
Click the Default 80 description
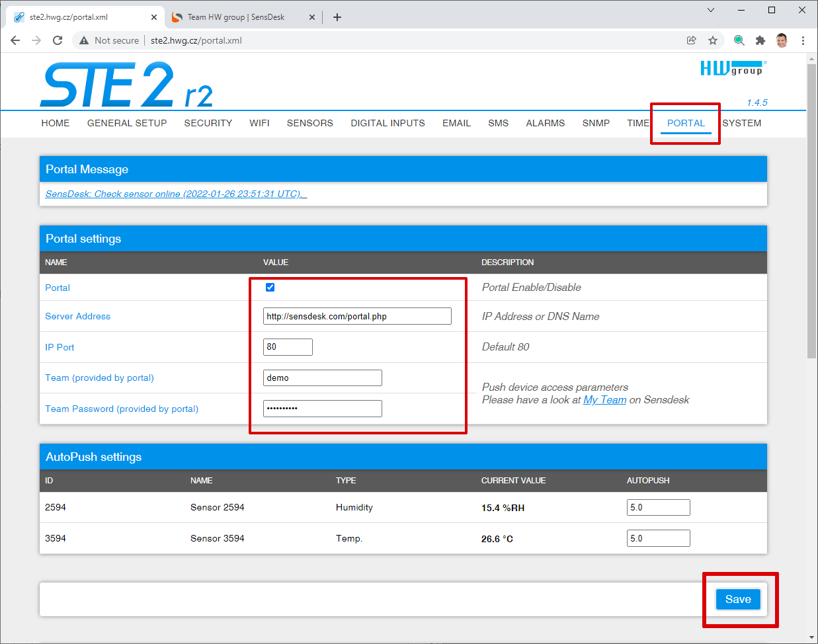506,346
